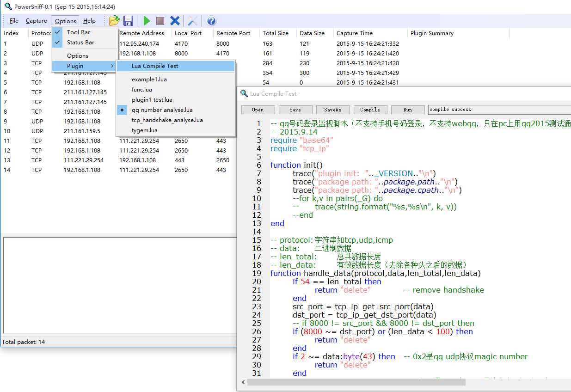Stop capture with the square icon
571x392 pixels.
tap(160, 21)
